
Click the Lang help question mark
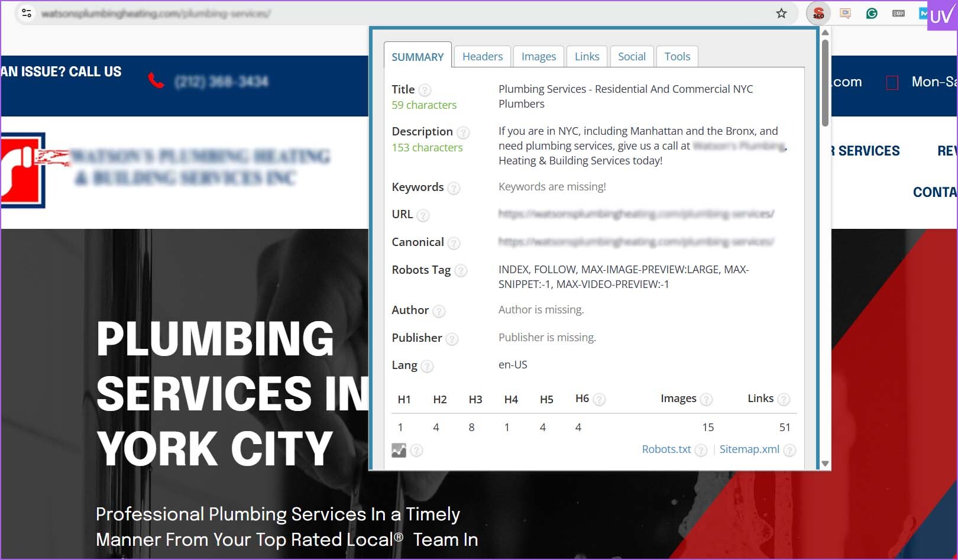(x=427, y=367)
